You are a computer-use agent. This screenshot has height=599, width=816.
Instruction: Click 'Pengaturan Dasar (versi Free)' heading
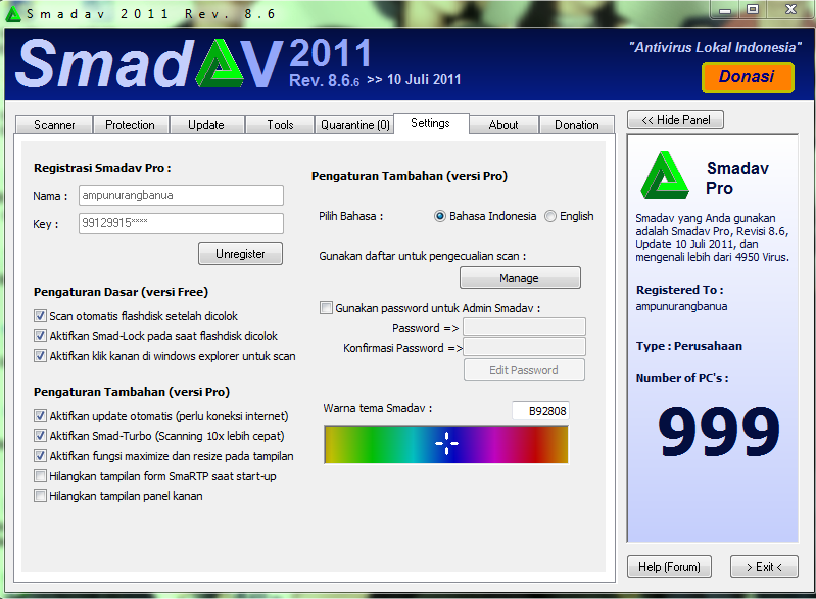pos(121,292)
